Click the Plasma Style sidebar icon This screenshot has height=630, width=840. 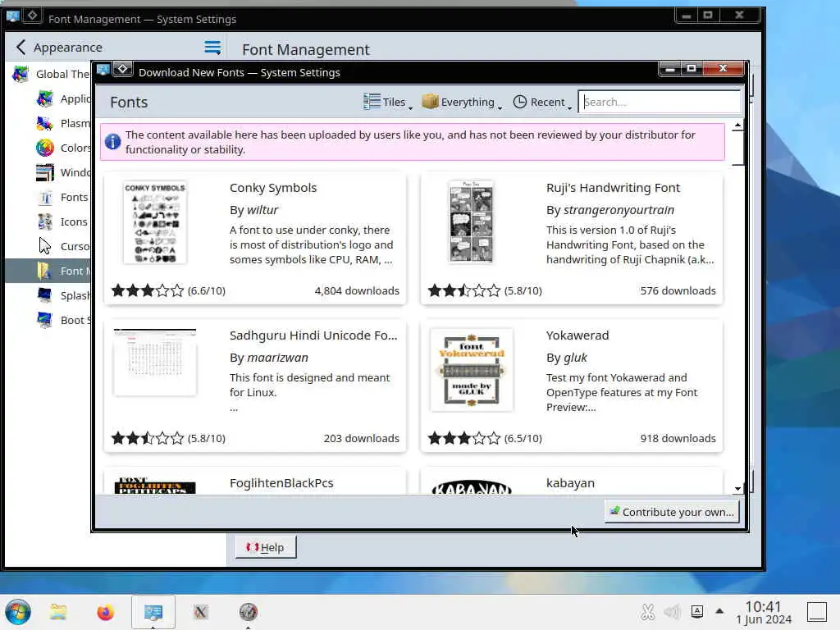pos(45,123)
